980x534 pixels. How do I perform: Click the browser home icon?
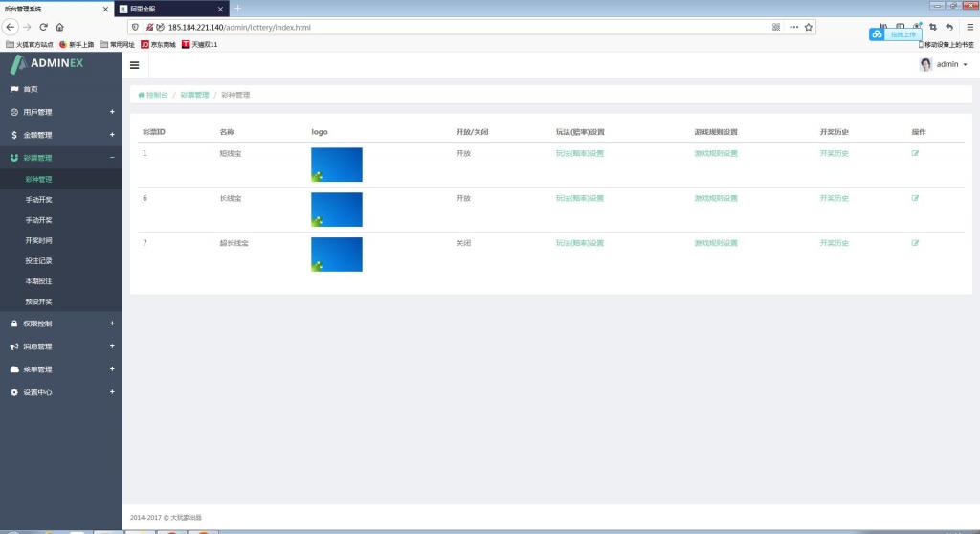tap(60, 27)
